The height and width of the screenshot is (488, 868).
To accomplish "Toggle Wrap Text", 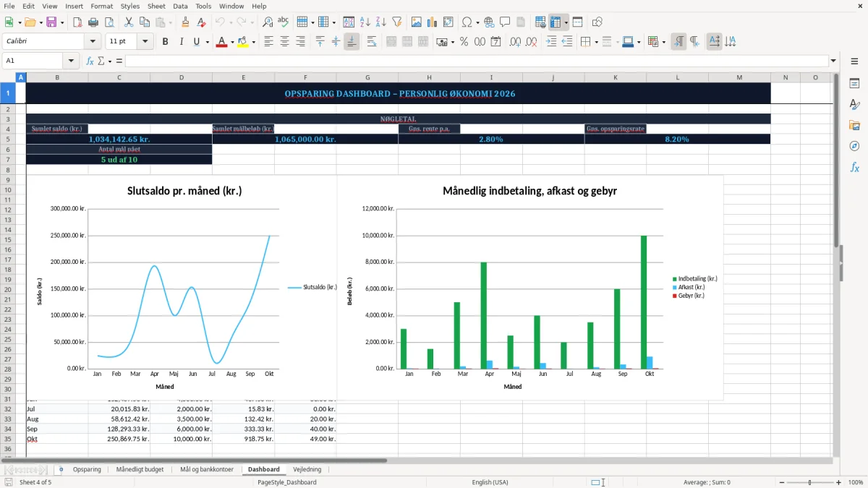I will (x=372, y=41).
